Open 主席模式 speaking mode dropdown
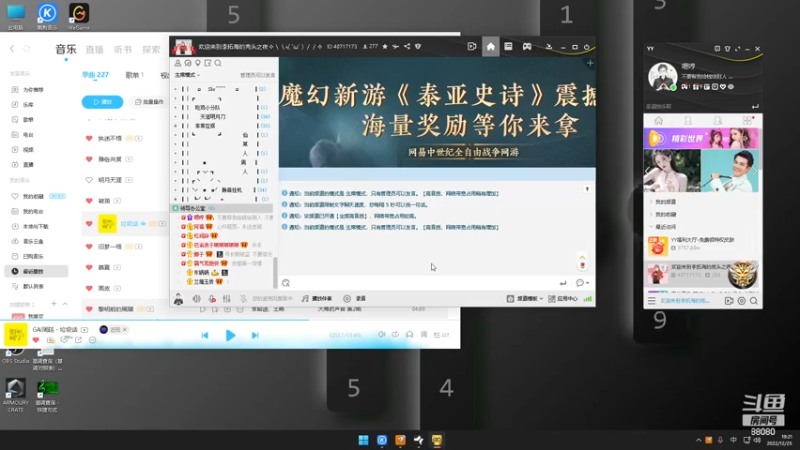Screen dimensions: 800x450 [x=187, y=75]
